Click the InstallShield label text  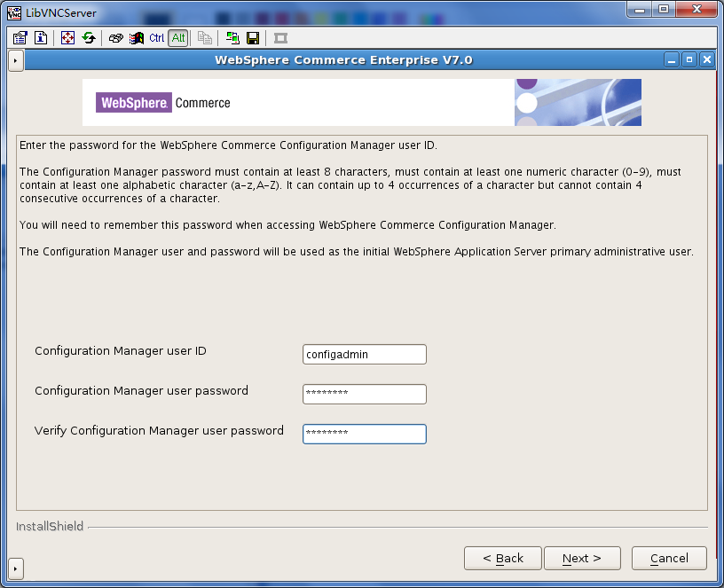click(50, 526)
